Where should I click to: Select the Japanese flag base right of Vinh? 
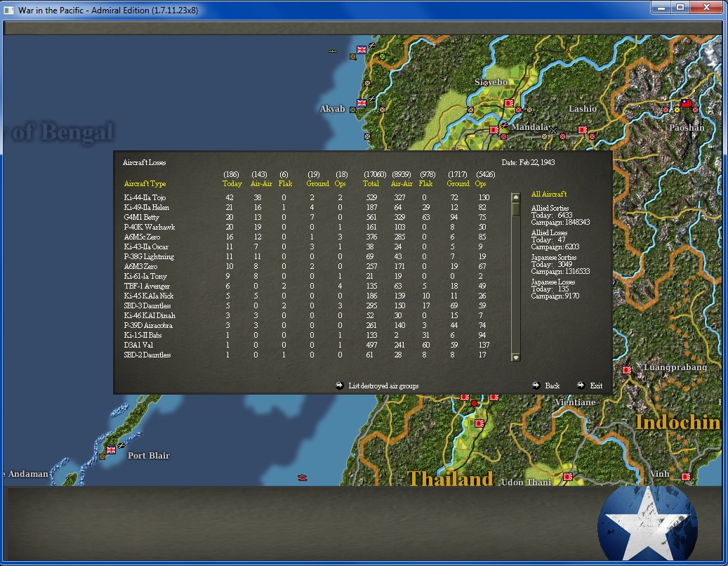(686, 477)
